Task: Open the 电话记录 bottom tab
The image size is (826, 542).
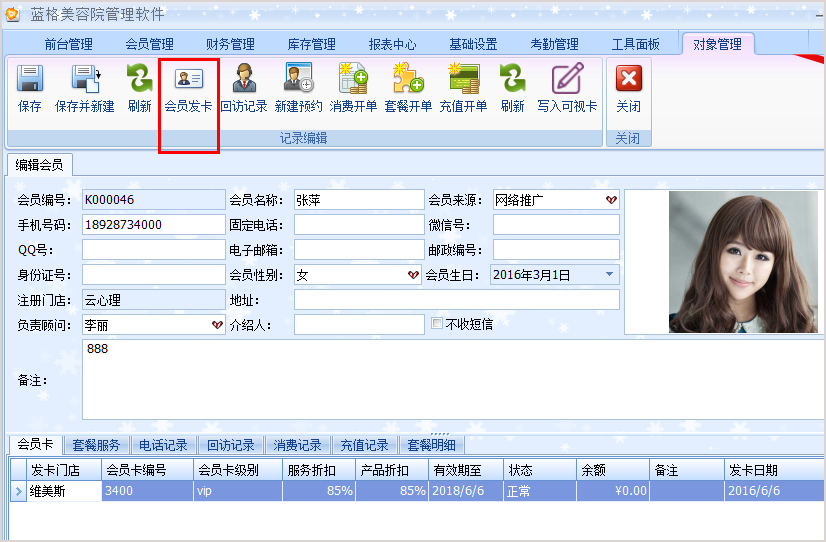Action: point(163,445)
